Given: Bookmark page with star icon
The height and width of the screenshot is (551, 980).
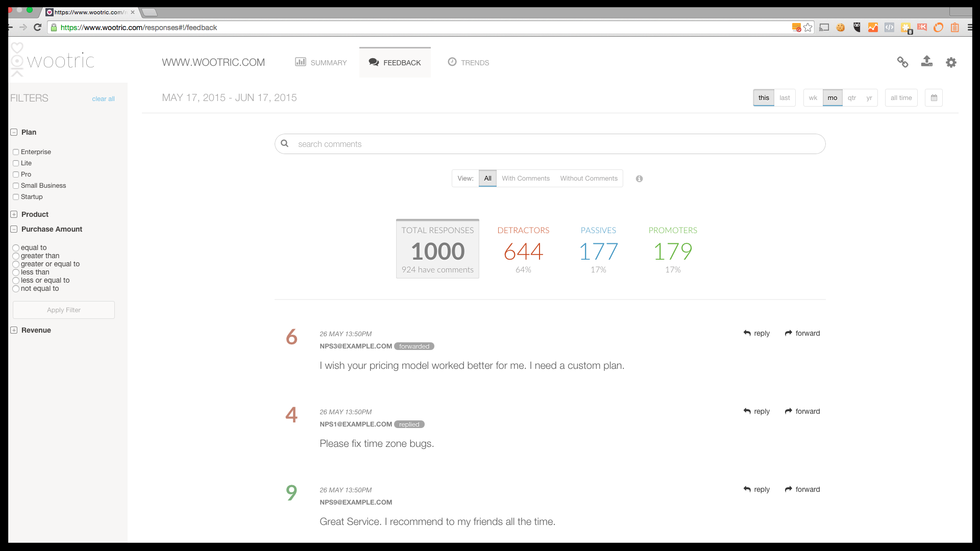Looking at the screenshot, I should point(807,28).
